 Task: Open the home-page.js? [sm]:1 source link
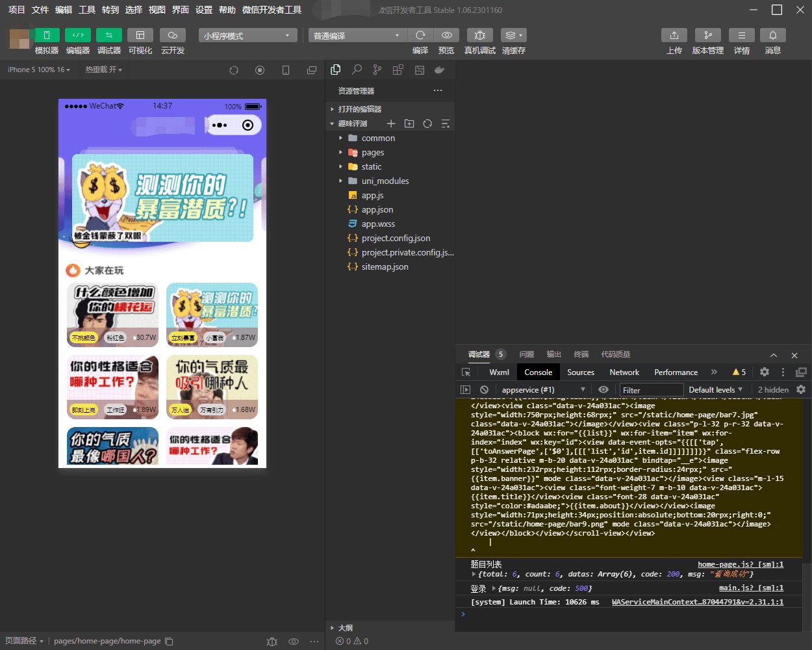click(741, 564)
